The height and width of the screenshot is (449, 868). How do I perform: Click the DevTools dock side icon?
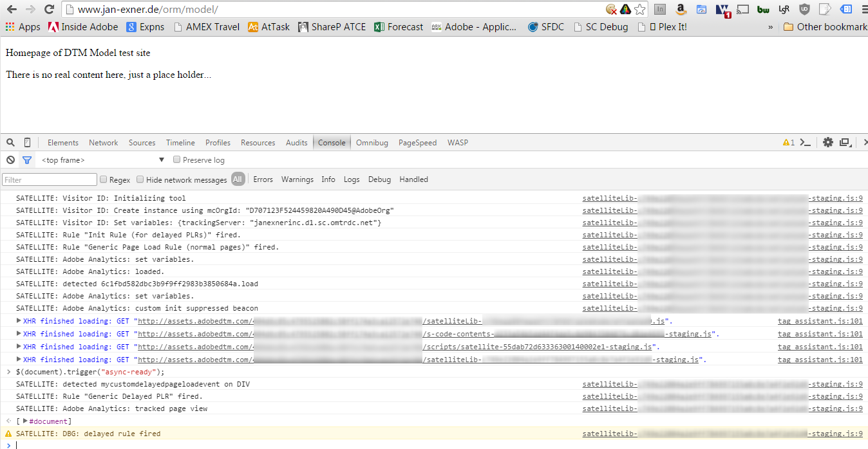(x=845, y=143)
